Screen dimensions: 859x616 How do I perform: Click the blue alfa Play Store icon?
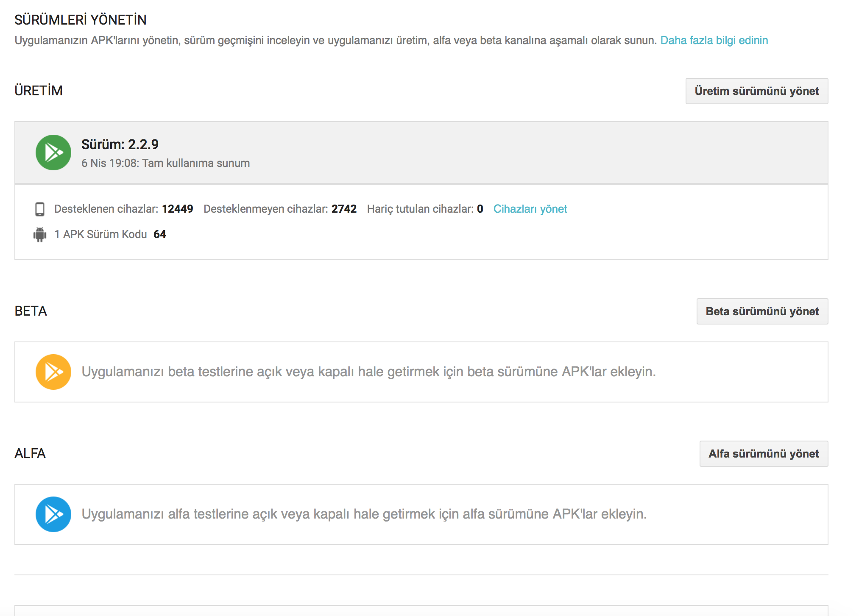53,514
